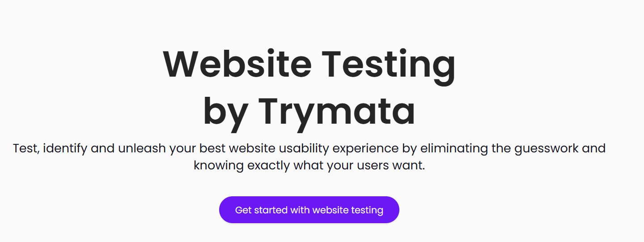Screen dimensions: 644x242
Task: Click the word unleash in the subtitle
Action: [x=142, y=148]
